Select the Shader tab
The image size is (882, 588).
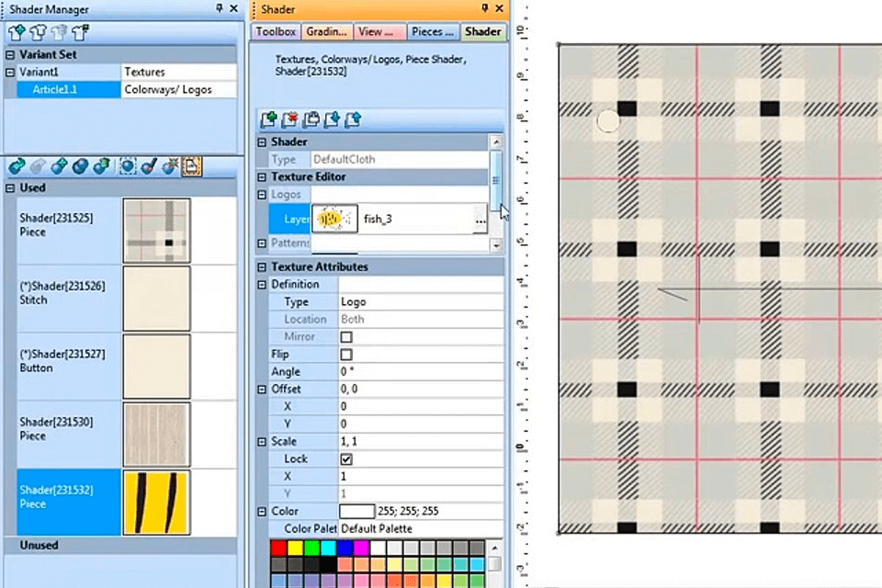tap(482, 32)
